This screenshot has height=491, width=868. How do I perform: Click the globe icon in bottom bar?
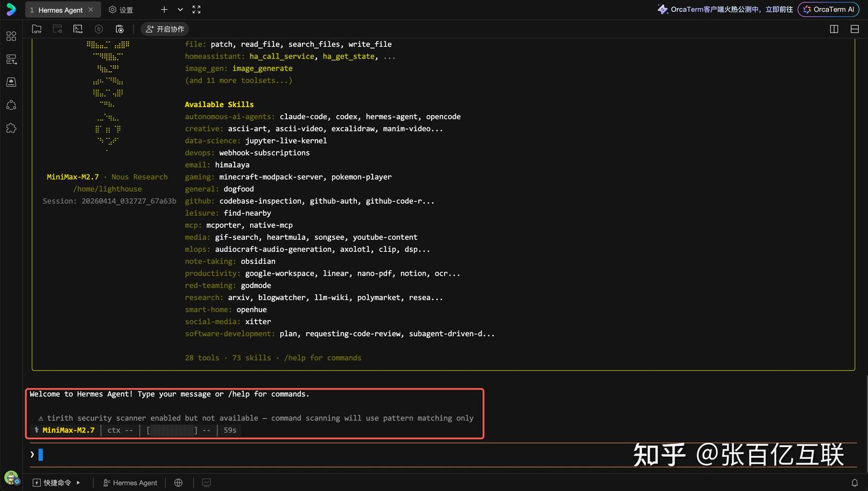pos(178,482)
